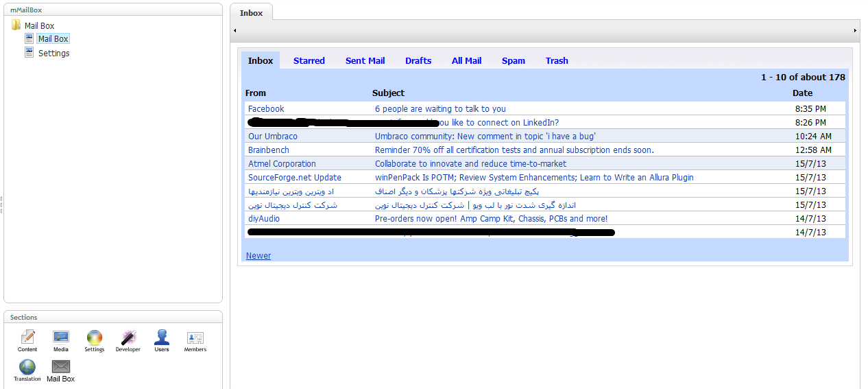868x389 pixels.
Task: Switch to the Sent Mail tab
Action: click(365, 60)
